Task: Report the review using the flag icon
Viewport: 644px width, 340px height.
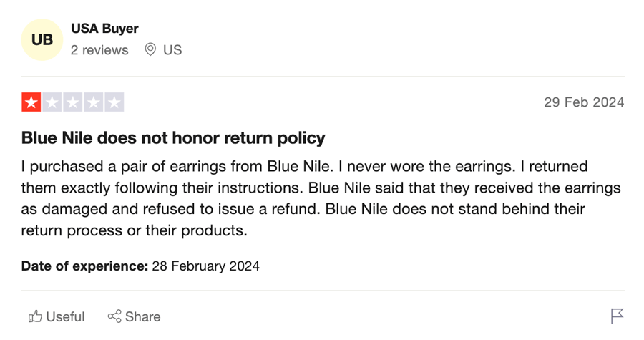Action: point(617,316)
